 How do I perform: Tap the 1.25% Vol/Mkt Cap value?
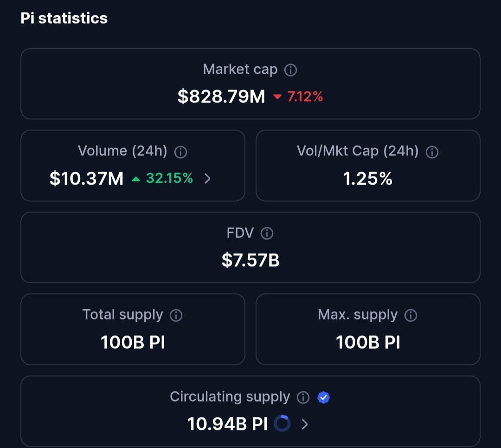coord(367,178)
